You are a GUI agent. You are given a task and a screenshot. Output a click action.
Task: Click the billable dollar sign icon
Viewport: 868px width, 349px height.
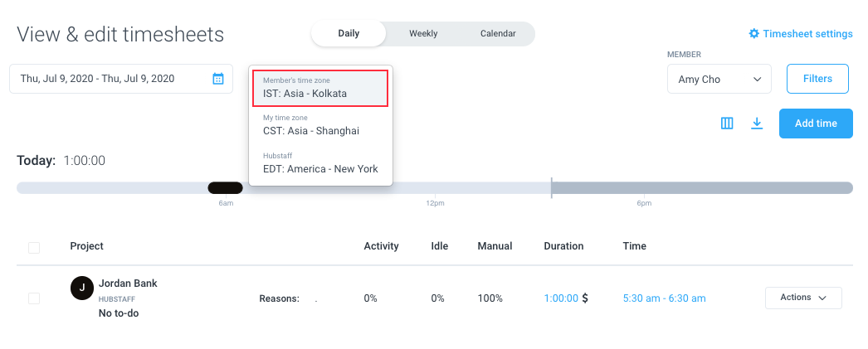pos(585,298)
